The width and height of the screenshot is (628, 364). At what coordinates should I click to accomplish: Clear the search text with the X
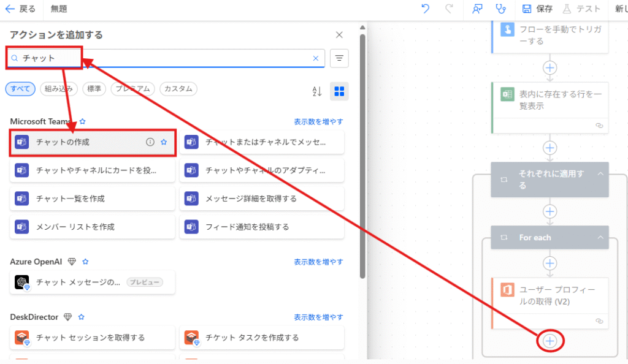pos(316,58)
